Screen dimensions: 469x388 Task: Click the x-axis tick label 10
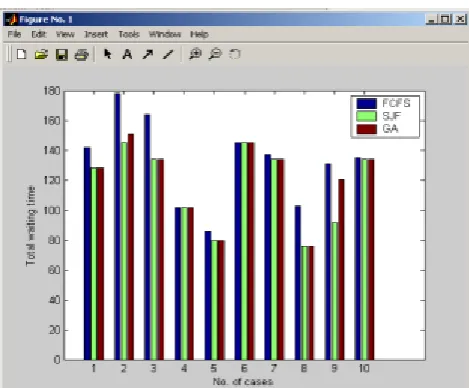click(364, 368)
